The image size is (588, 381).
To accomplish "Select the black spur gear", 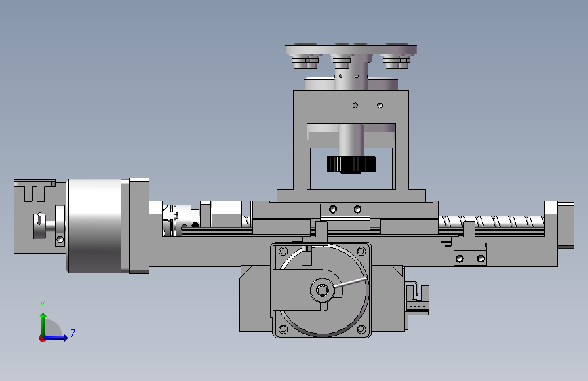I will pyautogui.click(x=351, y=164).
